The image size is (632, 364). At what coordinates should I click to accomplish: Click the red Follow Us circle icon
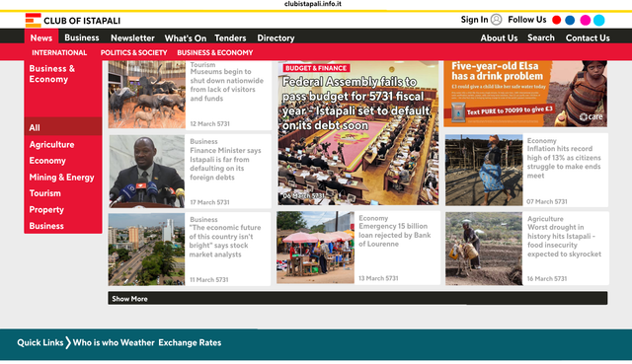(x=557, y=20)
